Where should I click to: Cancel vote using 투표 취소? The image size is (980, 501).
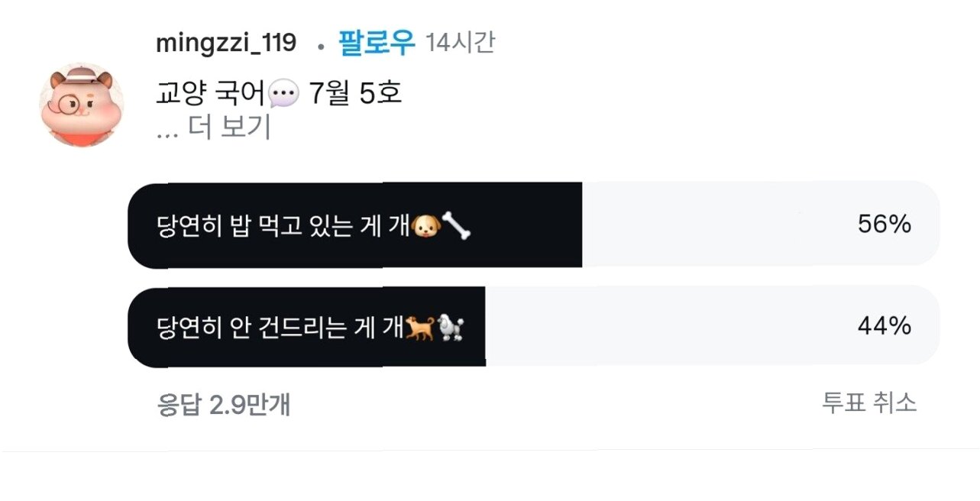[869, 402]
